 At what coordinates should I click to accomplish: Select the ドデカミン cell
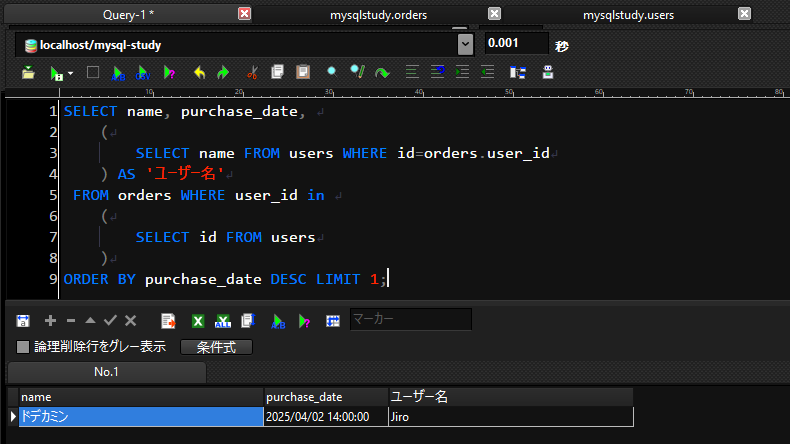point(141,417)
